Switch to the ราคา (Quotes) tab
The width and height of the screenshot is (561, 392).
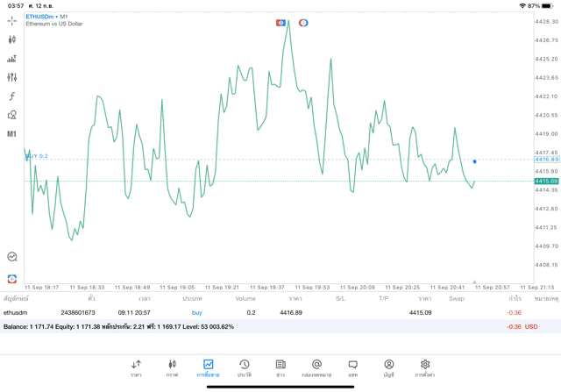[136, 367]
